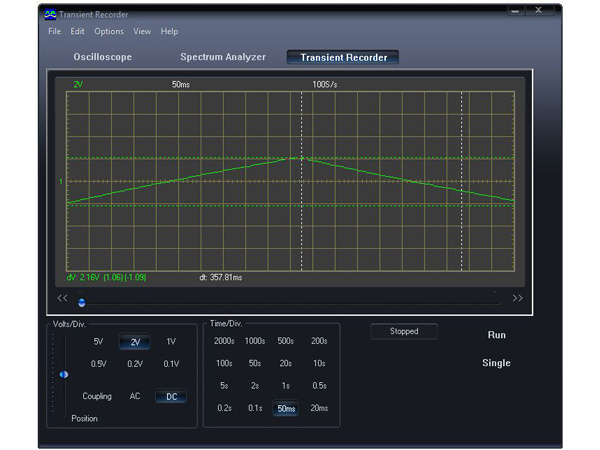Switch to the Spectrum Analyzer tab
This screenshot has width=600, height=450.
tap(223, 57)
